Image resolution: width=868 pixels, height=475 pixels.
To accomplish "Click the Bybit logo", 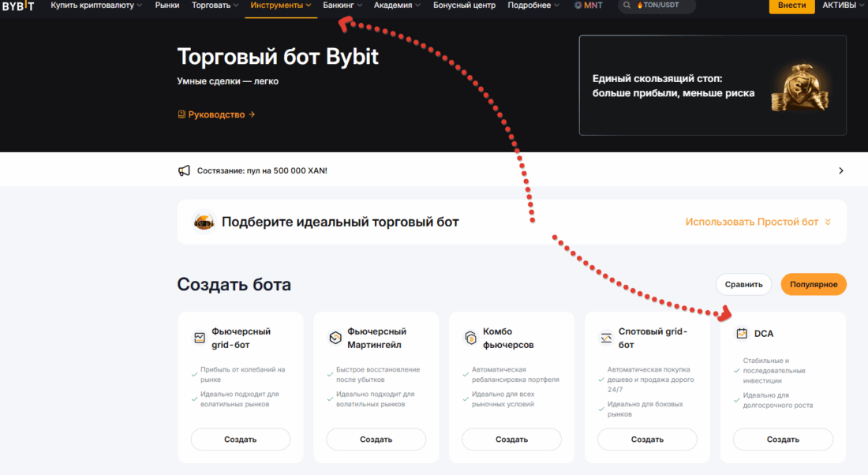I will [17, 6].
